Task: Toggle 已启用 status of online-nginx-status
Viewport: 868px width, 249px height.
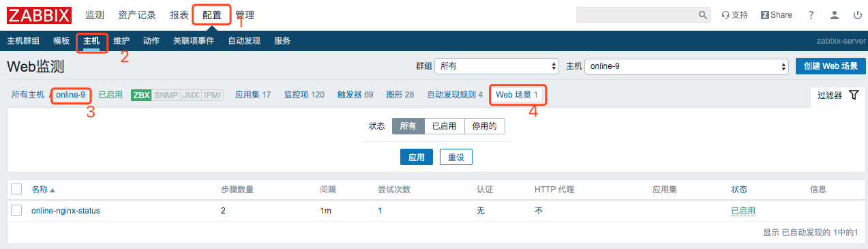Action: pos(743,211)
